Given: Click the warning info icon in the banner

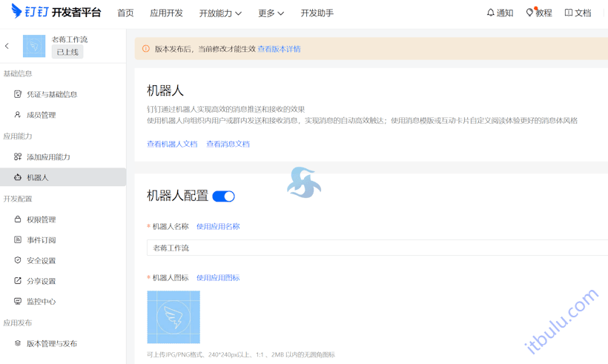Looking at the screenshot, I should [146, 49].
